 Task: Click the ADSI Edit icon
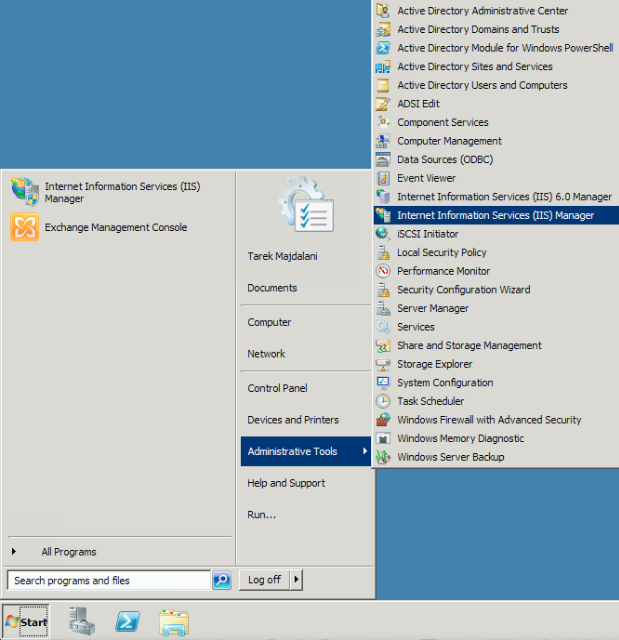tap(383, 104)
